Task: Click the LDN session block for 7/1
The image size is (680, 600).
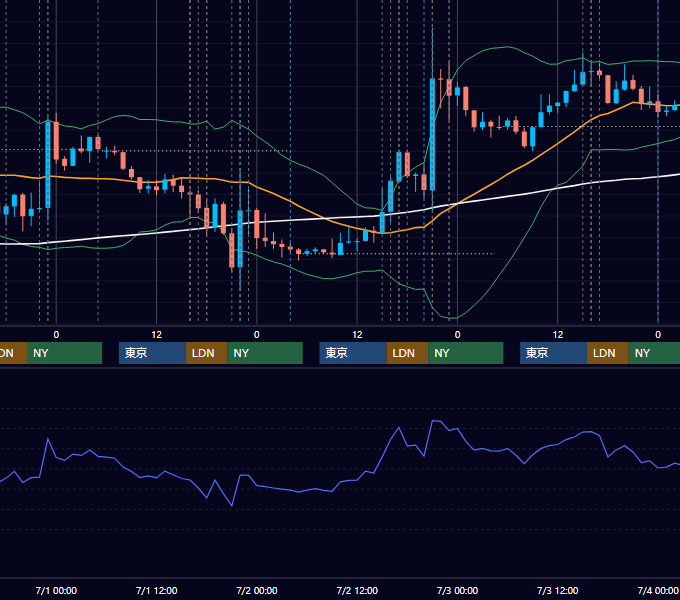Action: click(x=206, y=353)
